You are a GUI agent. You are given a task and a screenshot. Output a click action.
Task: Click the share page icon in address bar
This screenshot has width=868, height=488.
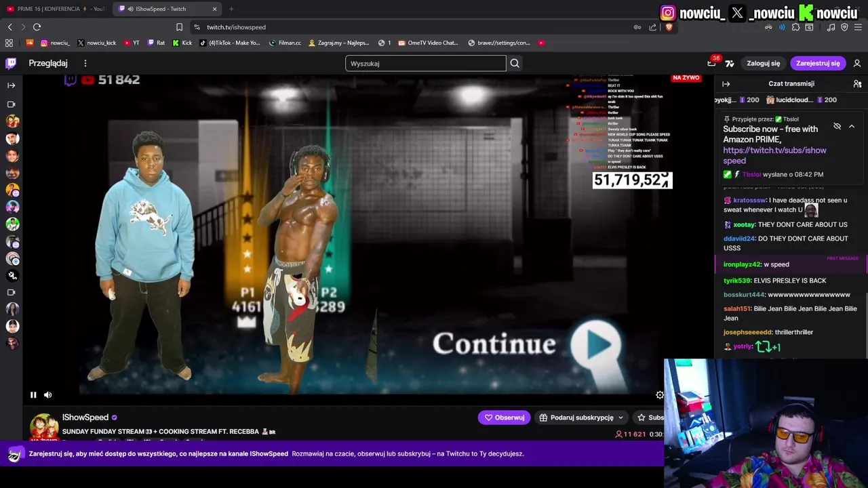pos(652,27)
